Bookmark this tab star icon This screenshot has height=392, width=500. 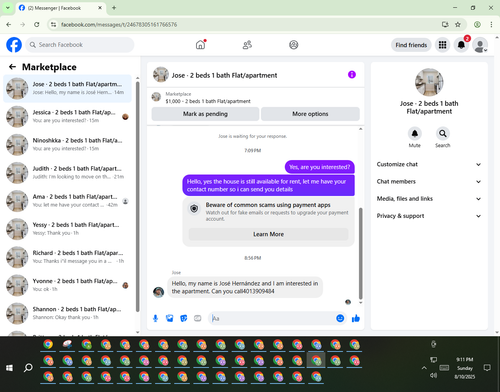pos(458,24)
